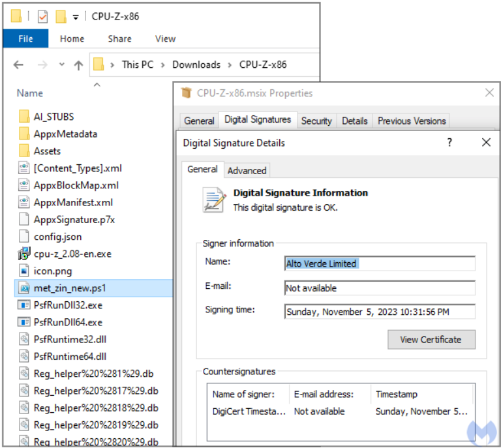Go back with the Back arrow
Image resolution: width=501 pixels, height=448 pixels.
(x=18, y=65)
